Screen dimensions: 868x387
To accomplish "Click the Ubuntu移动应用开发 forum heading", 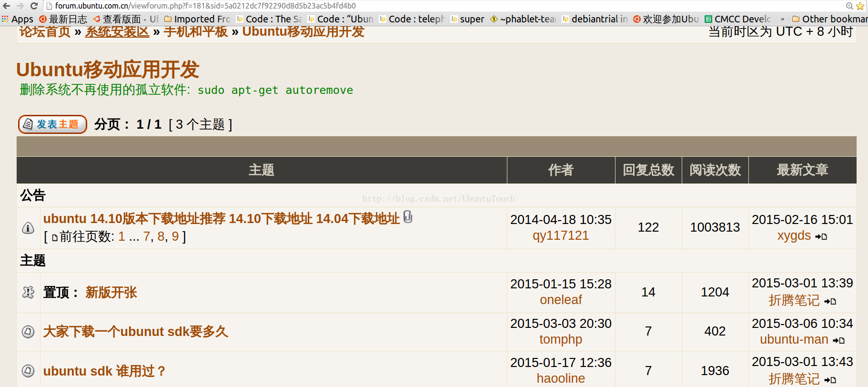I will pyautogui.click(x=108, y=70).
